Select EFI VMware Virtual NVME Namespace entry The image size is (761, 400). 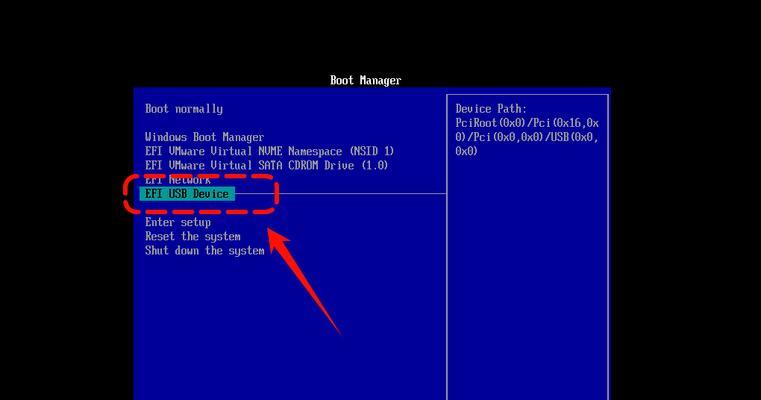tap(269, 151)
